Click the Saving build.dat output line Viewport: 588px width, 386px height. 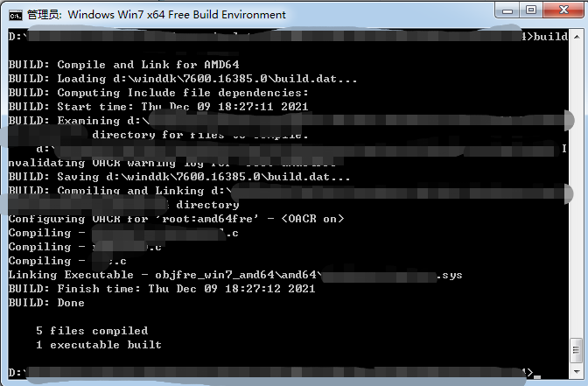[179, 177]
